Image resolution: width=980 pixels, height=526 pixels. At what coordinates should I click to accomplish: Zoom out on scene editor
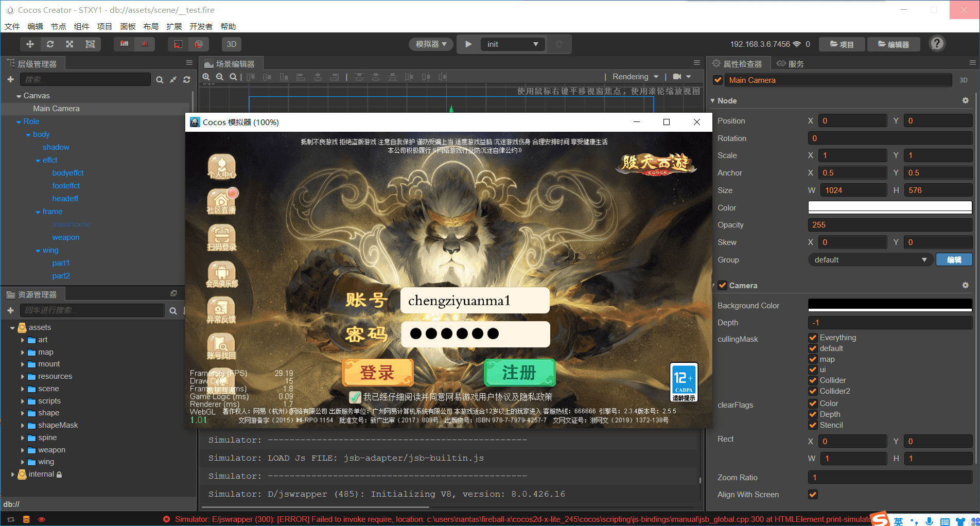[x=220, y=77]
